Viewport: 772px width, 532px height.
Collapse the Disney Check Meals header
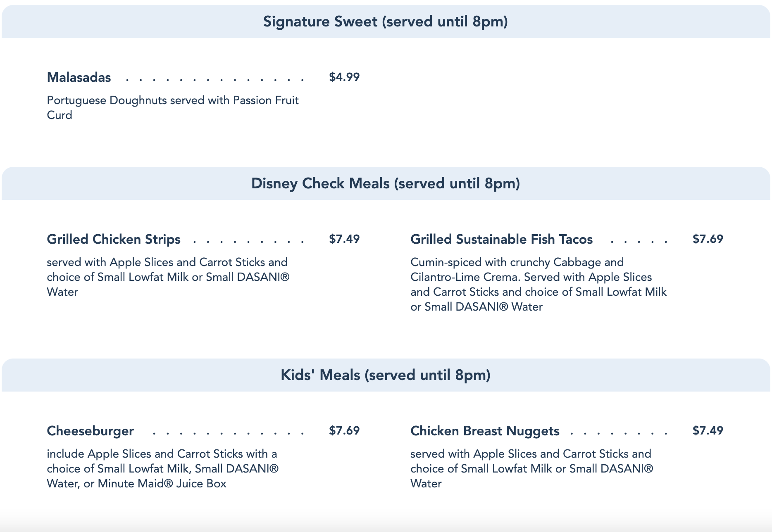click(x=385, y=183)
